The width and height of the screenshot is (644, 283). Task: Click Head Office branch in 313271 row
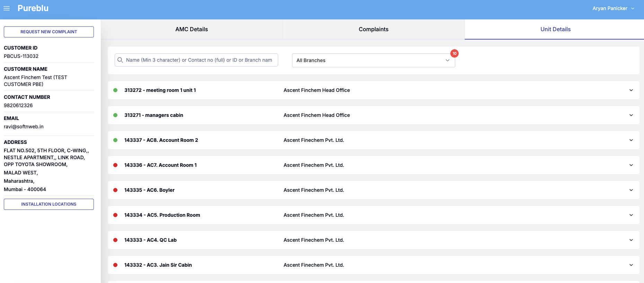point(317,115)
